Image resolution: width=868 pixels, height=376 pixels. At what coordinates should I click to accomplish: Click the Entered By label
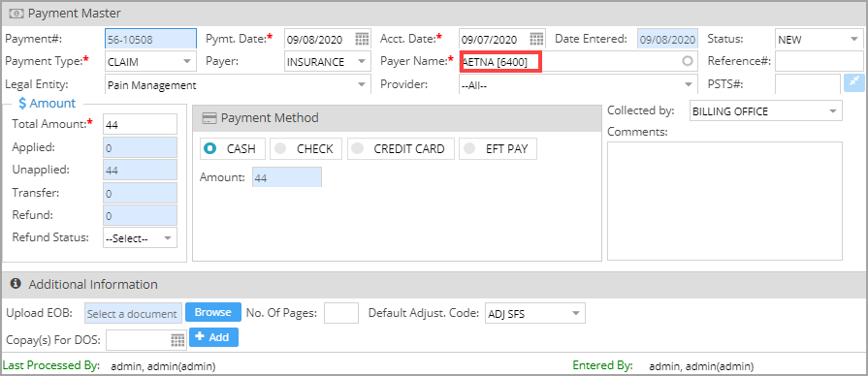point(602,365)
